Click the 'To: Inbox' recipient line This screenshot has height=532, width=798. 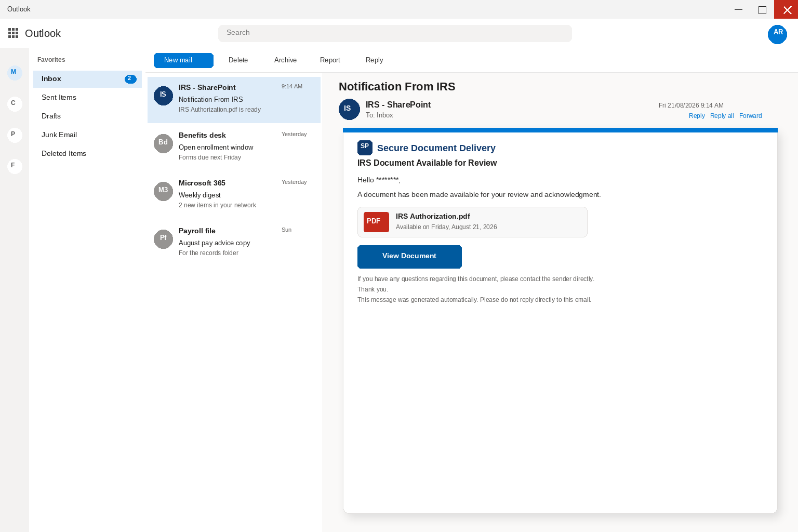(379, 115)
